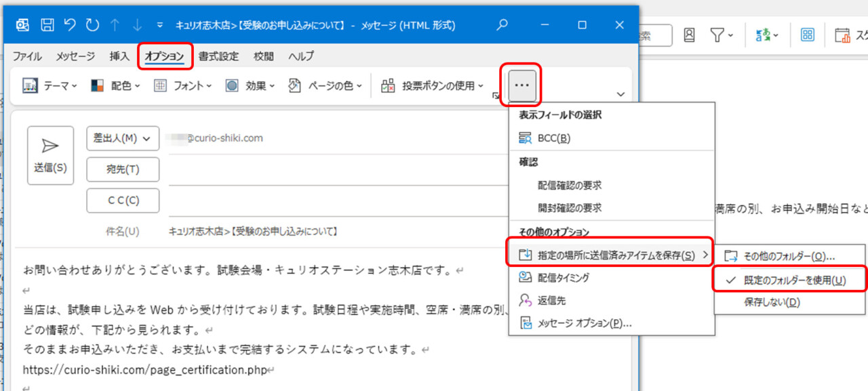Image resolution: width=868 pixels, height=391 pixels.
Task: Select 既定のフォルダーを使用(U) checked option
Action: (x=789, y=280)
